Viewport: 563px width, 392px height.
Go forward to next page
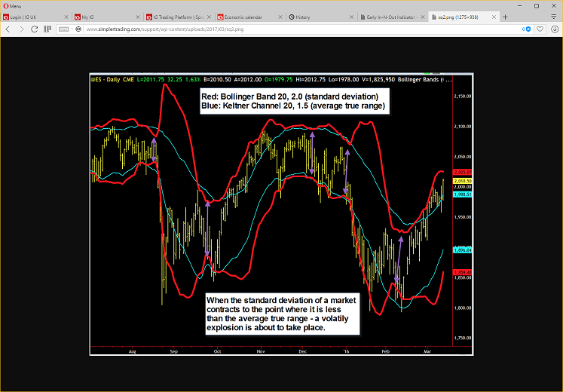(x=21, y=29)
